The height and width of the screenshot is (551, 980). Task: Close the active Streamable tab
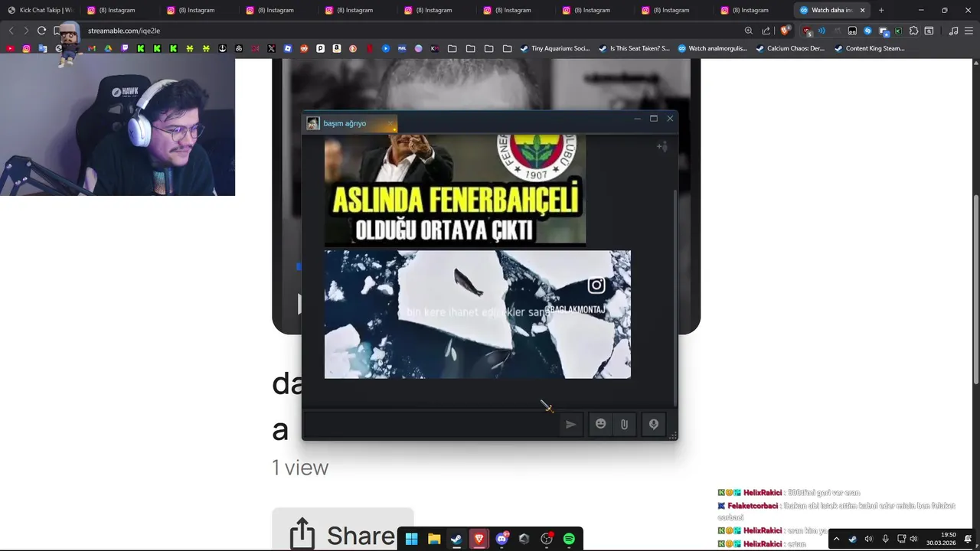tap(863, 10)
